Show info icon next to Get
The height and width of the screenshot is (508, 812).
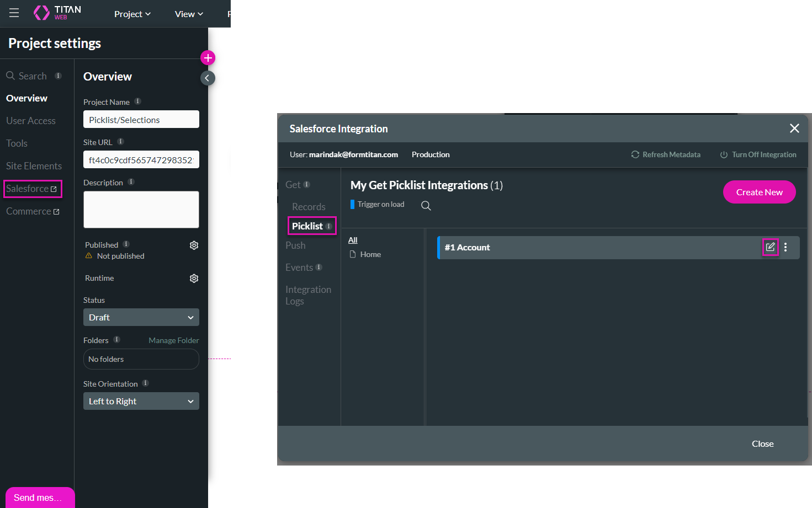307,185
